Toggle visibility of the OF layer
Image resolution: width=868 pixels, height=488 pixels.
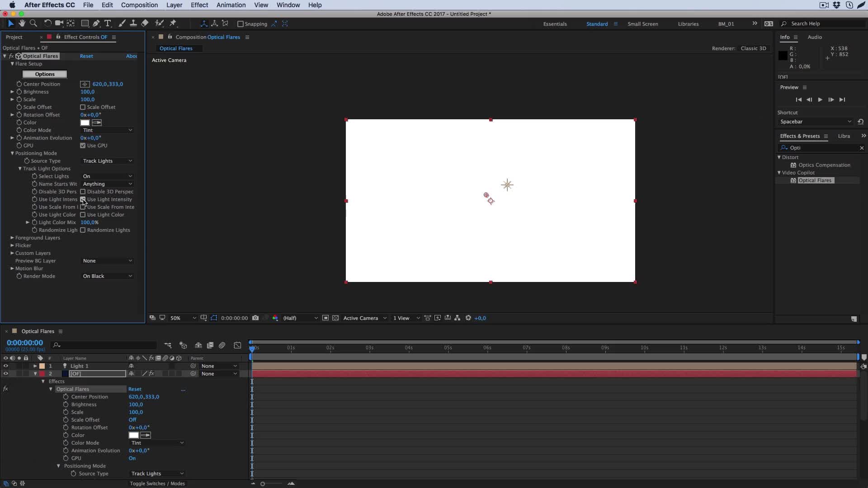(x=5, y=374)
